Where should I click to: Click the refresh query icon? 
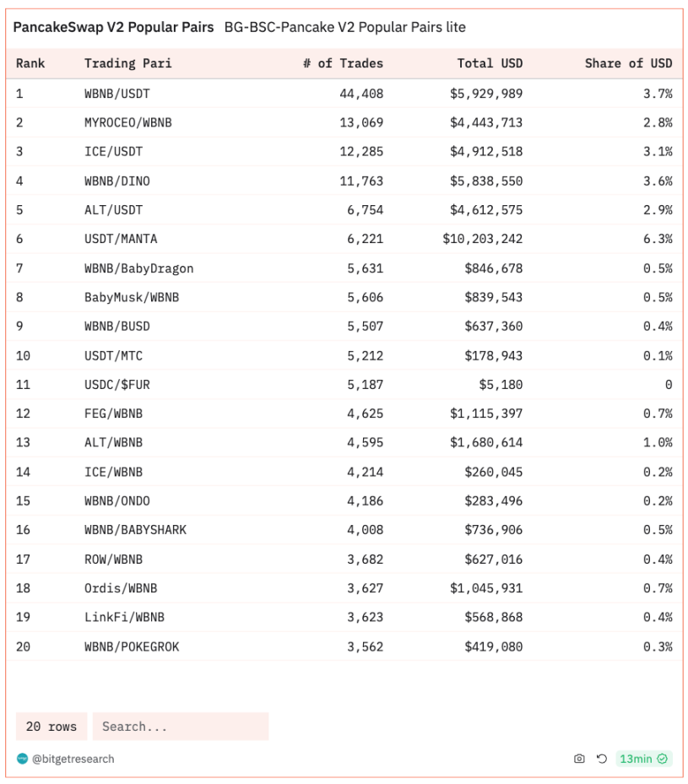601,759
